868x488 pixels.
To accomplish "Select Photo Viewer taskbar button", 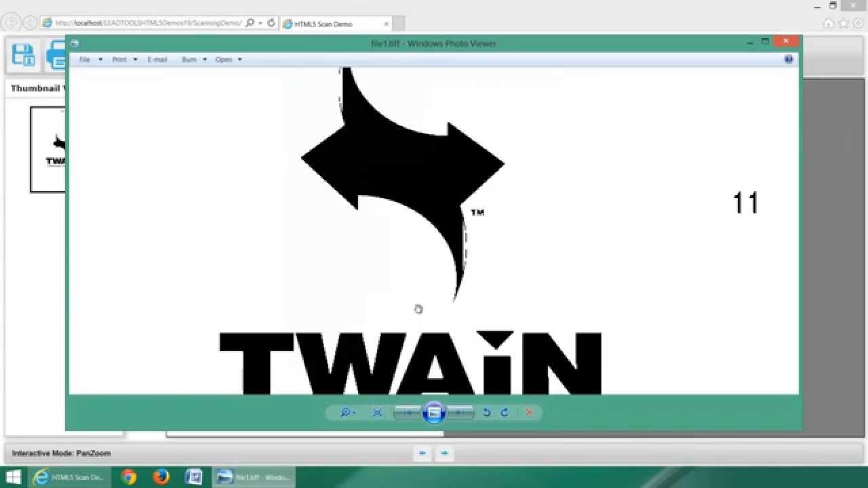I will pyautogui.click(x=254, y=477).
